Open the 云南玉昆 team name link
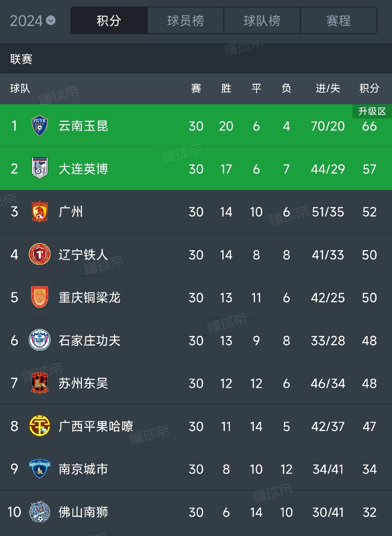The height and width of the screenshot is (536, 392). tap(83, 126)
